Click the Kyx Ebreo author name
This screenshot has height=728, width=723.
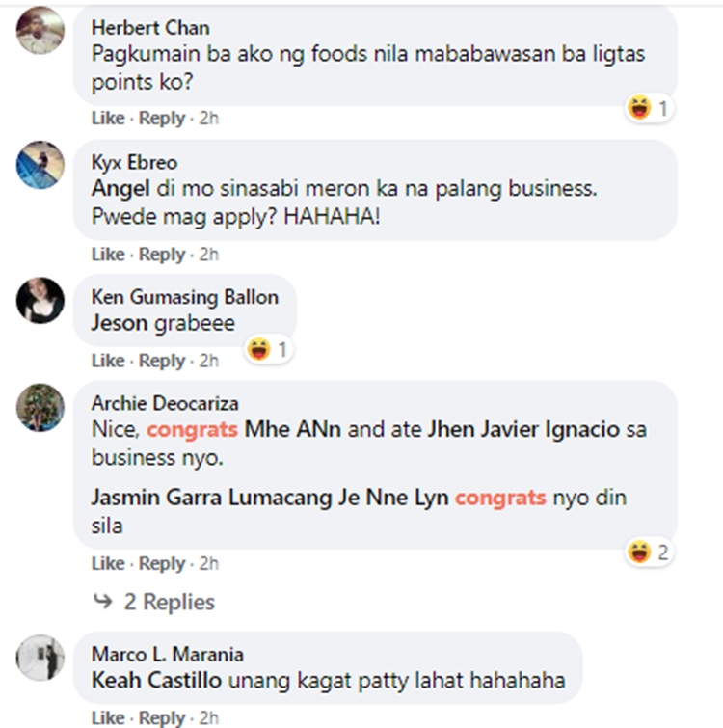tap(134, 162)
